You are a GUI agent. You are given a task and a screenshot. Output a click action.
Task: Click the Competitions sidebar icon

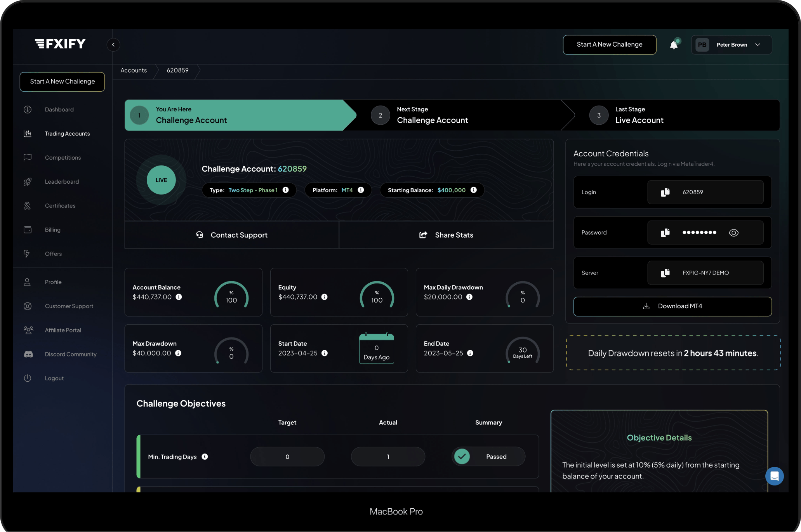tap(27, 157)
